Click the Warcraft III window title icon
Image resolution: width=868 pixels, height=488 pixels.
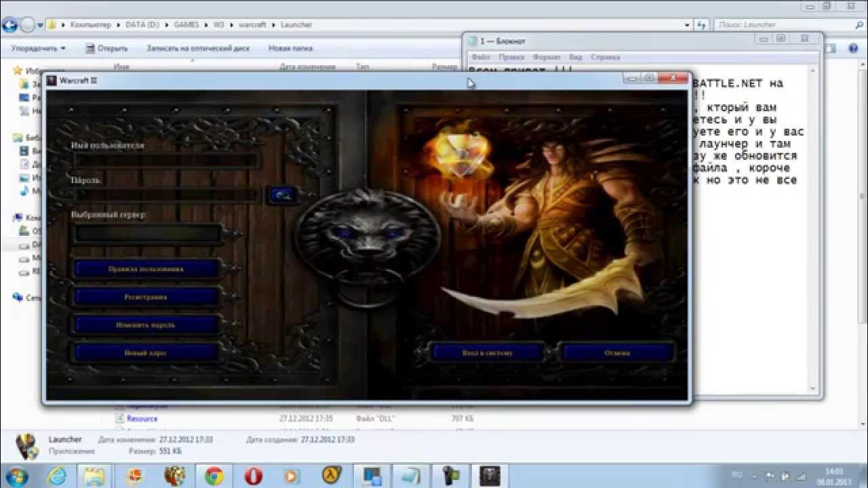coord(52,81)
